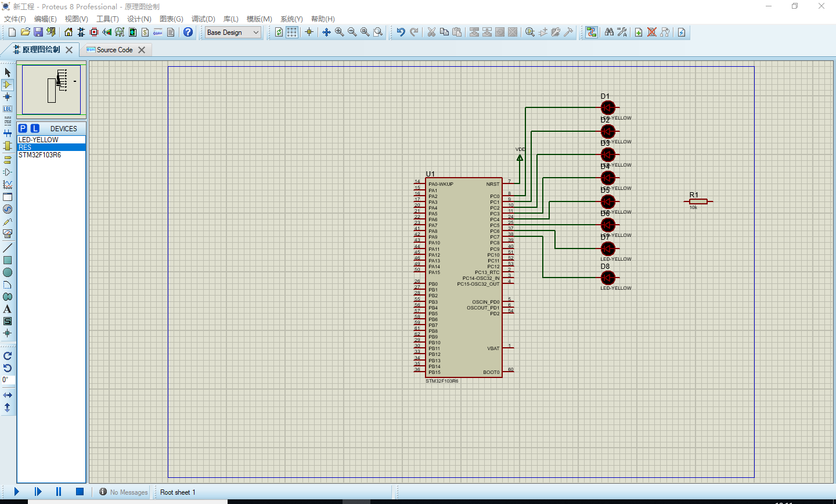Image resolution: width=836 pixels, height=504 pixels.
Task: Click the zoom in magnifier icon
Action: tap(340, 32)
